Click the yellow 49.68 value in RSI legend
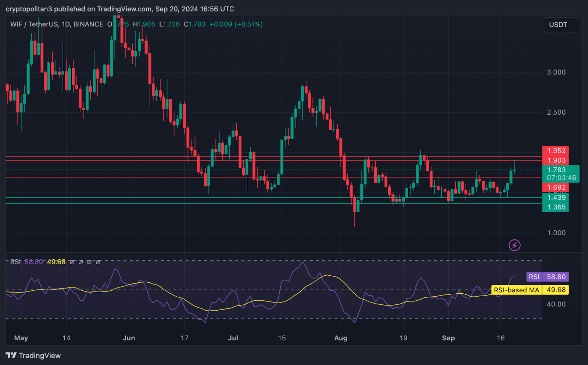The image size is (588, 365). tap(56, 262)
